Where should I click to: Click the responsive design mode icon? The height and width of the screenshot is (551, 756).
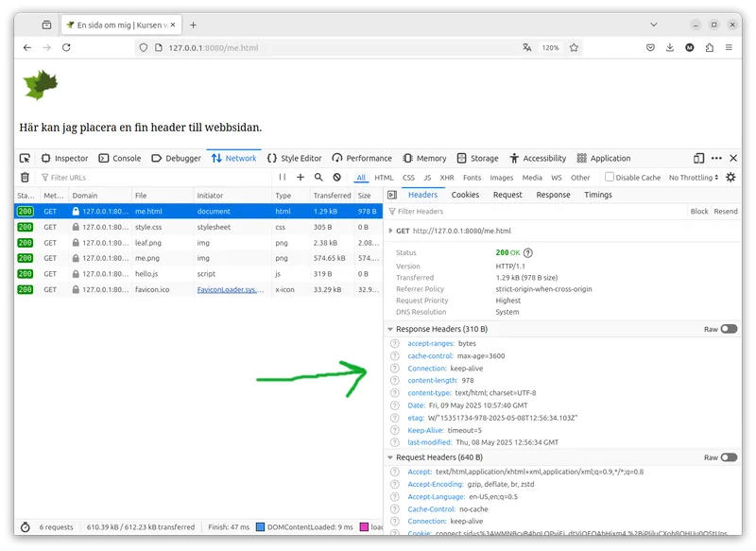pyautogui.click(x=698, y=158)
